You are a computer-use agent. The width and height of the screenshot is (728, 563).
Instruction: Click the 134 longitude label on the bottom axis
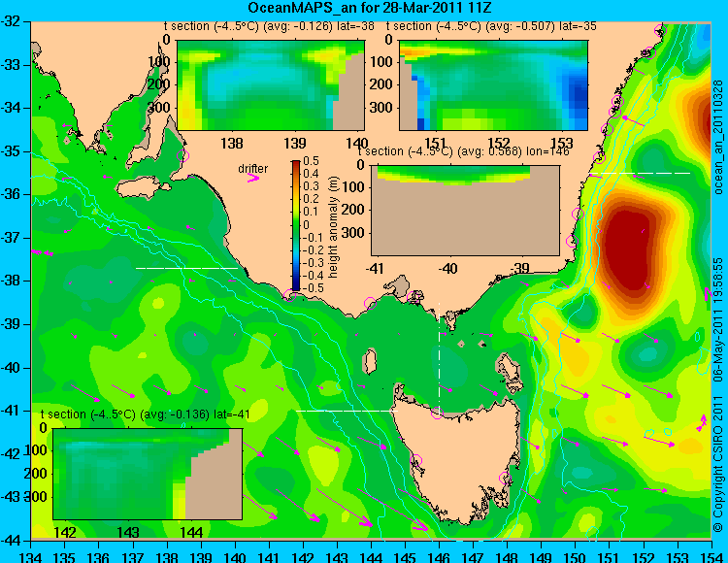tap(31, 556)
